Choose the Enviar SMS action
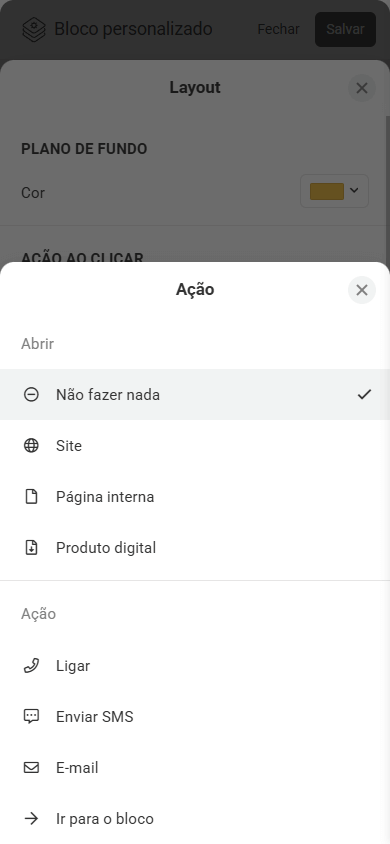 [195, 716]
